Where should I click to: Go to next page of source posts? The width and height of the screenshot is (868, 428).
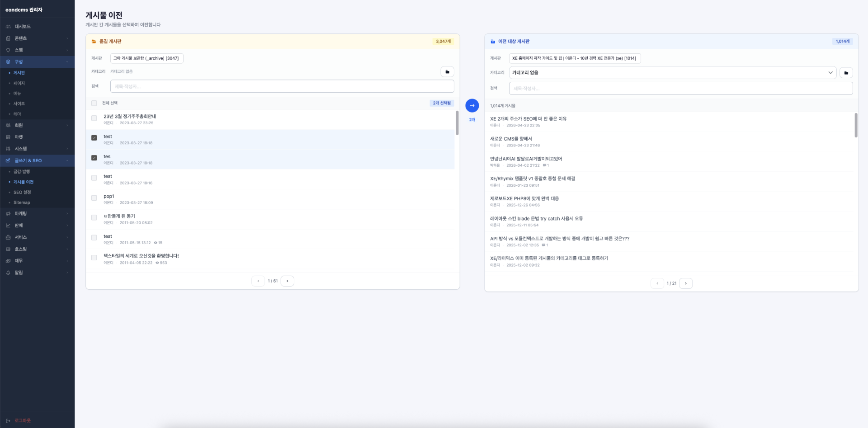[x=287, y=281]
